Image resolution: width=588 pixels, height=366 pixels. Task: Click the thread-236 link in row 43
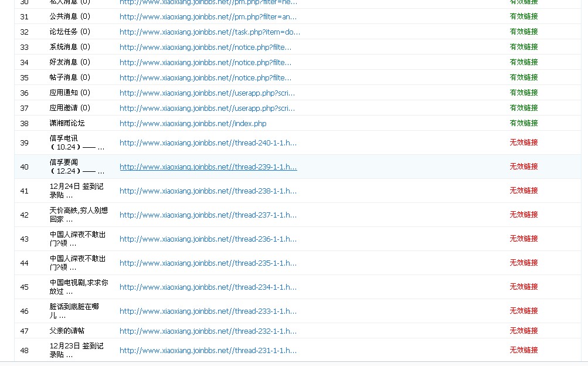[x=208, y=239]
